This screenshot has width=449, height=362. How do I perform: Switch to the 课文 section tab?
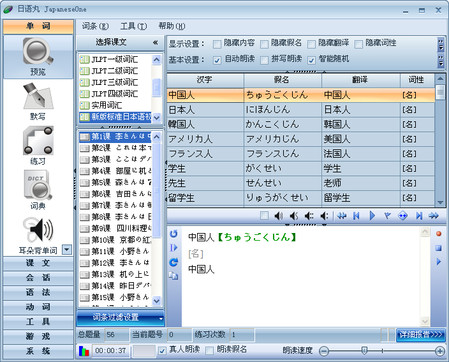tap(38, 263)
